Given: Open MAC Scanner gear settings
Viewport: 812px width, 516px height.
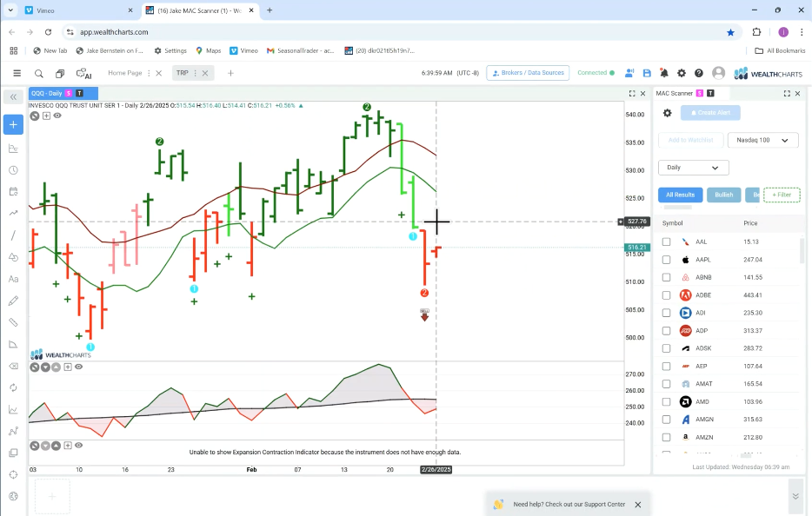Looking at the screenshot, I should (x=668, y=113).
